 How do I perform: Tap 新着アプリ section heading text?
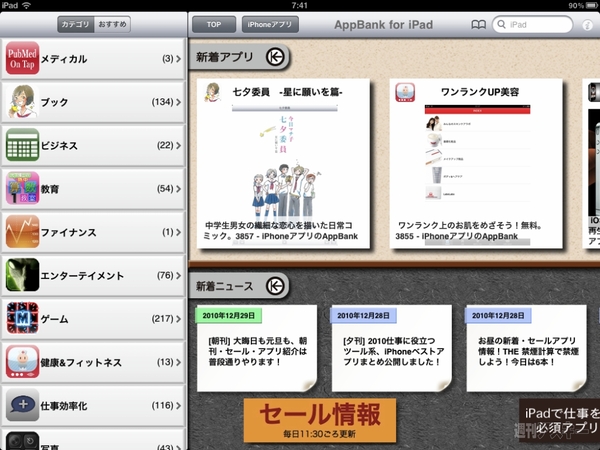click(225, 57)
